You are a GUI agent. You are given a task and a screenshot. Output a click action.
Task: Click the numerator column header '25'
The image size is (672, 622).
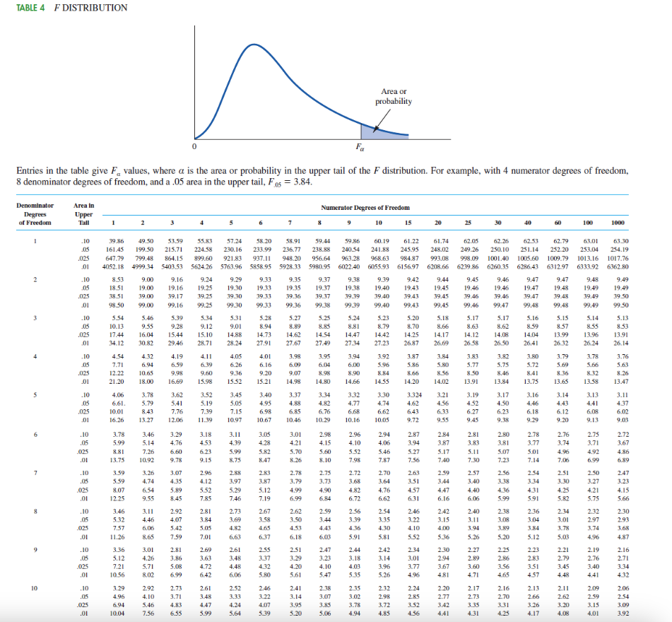click(468, 223)
